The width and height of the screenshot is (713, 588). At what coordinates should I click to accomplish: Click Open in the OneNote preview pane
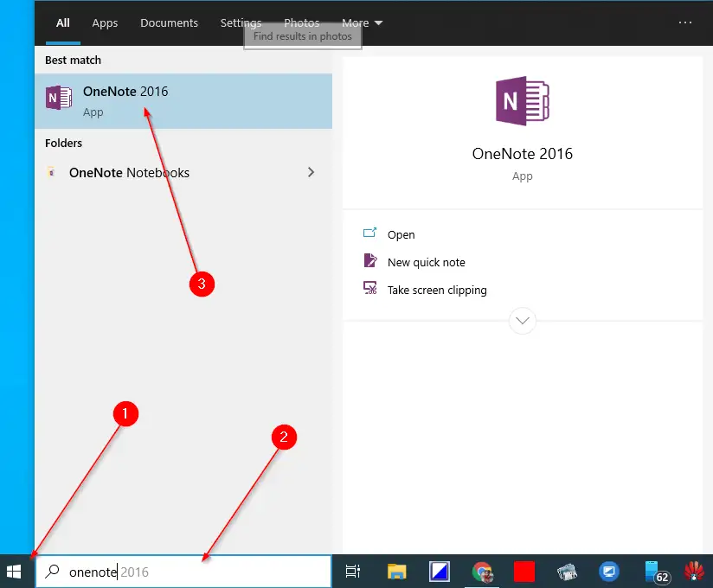401,234
